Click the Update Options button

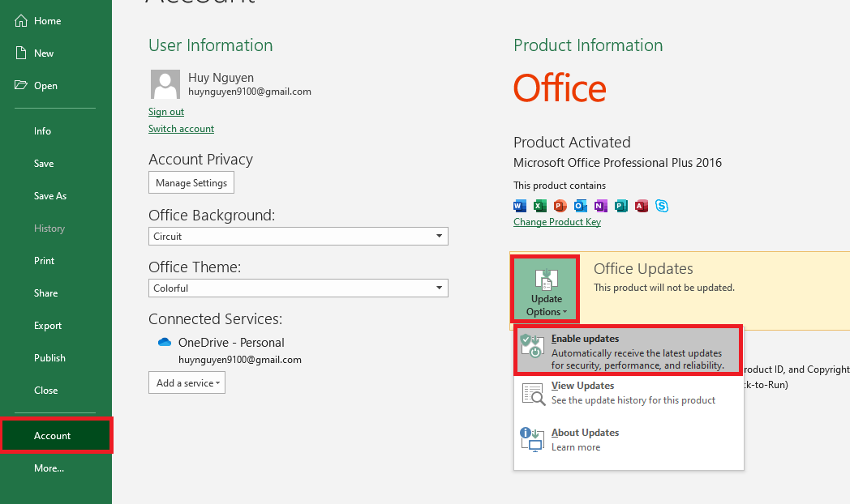(544, 290)
